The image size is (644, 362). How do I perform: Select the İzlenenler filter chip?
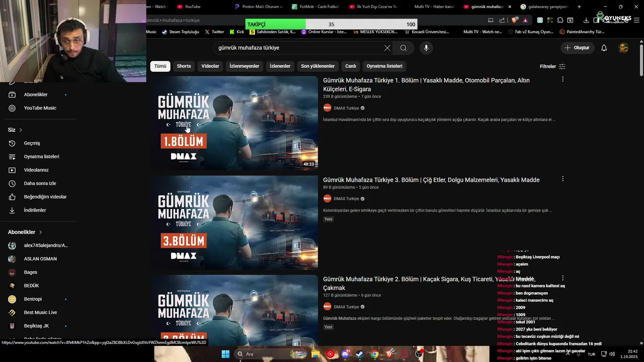pyautogui.click(x=280, y=66)
